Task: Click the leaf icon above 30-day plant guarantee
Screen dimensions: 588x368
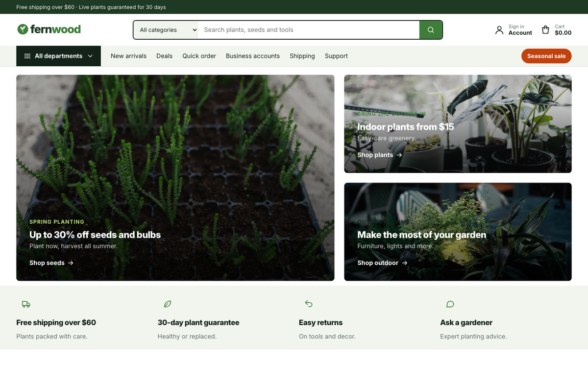Action: click(x=168, y=304)
